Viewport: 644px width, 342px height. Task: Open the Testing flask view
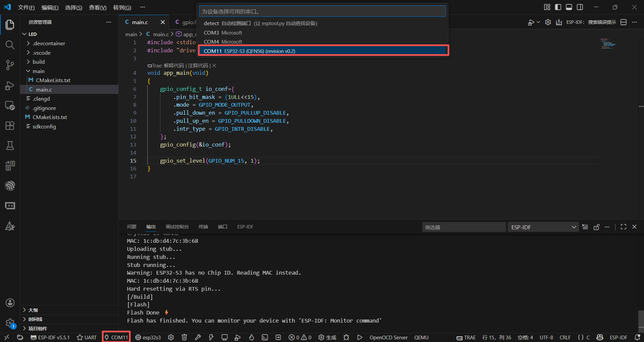[10, 146]
